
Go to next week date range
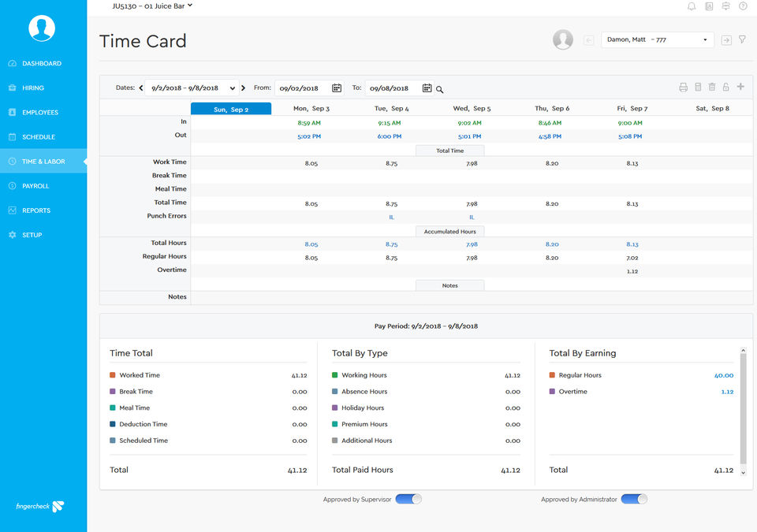pyautogui.click(x=244, y=87)
